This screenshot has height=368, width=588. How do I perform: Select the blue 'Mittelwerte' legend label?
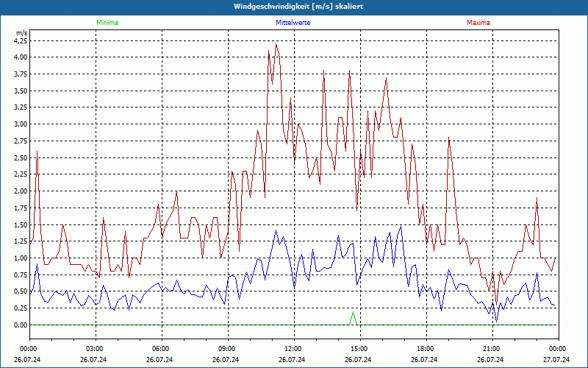293,23
